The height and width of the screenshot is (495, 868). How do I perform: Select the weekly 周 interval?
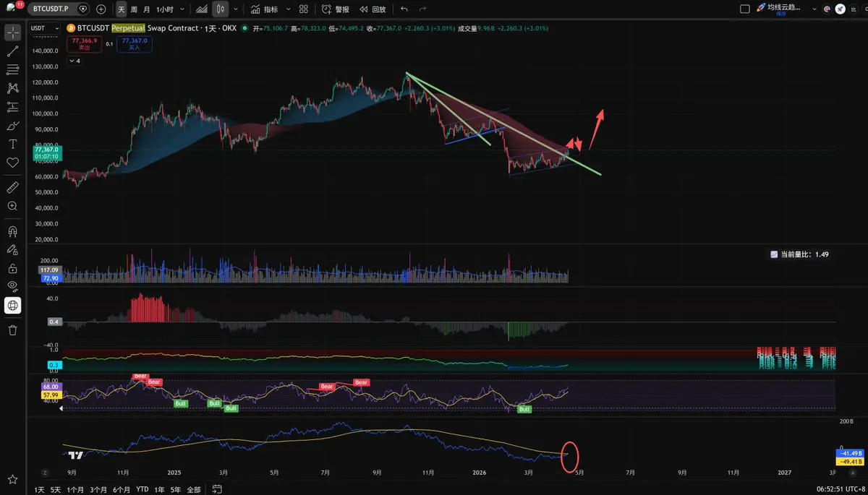134,9
